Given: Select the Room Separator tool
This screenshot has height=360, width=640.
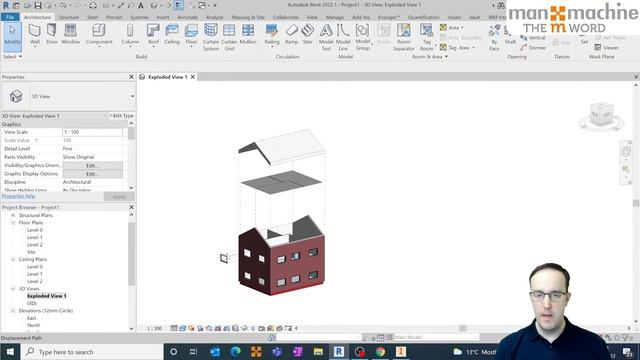Looking at the screenshot, I should (404, 37).
